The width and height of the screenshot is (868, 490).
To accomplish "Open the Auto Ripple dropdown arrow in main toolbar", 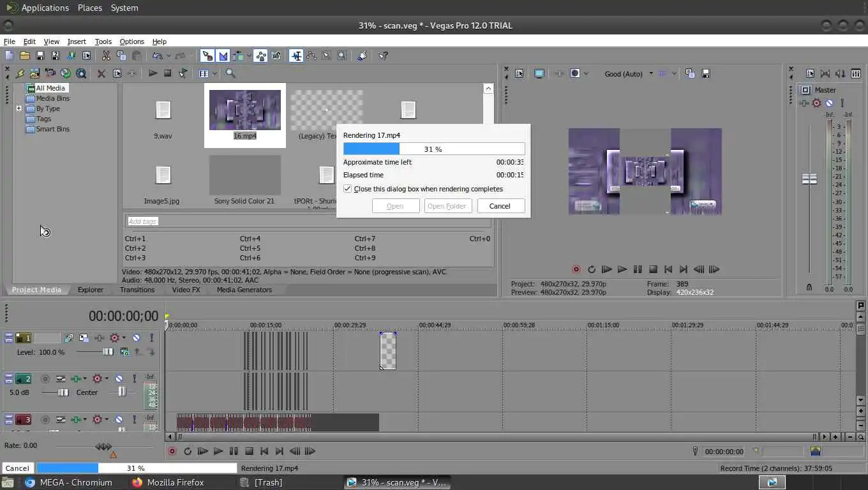I will click(249, 56).
